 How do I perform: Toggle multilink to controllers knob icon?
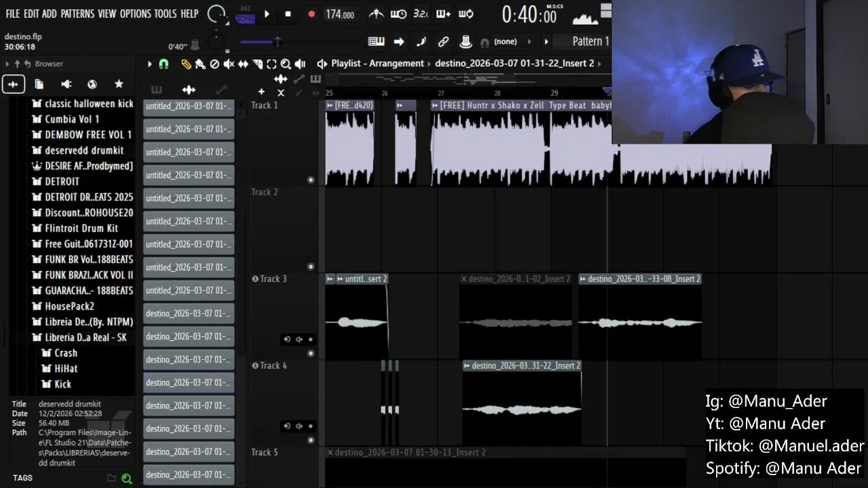click(x=465, y=41)
